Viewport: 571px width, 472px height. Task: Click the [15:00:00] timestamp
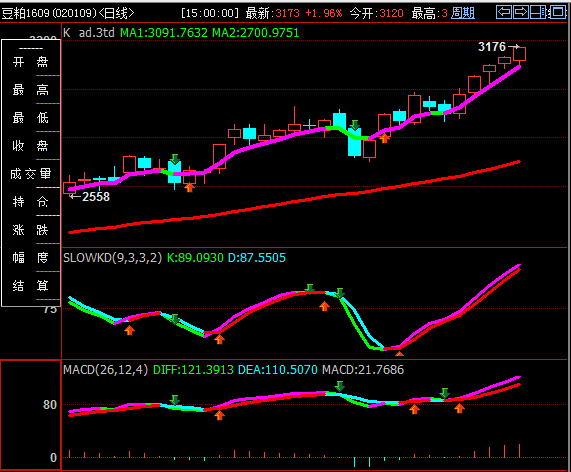[x=210, y=13]
